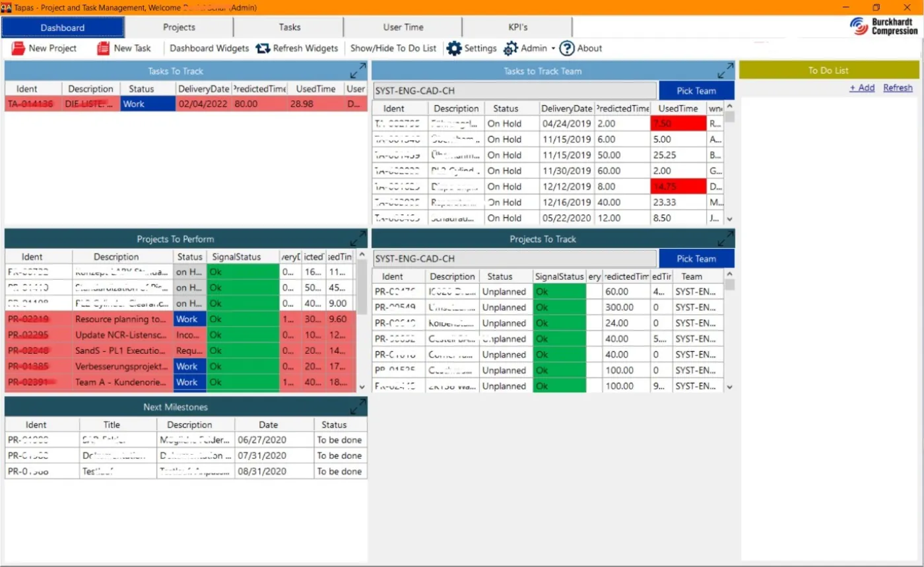This screenshot has width=924, height=567.
Task: Click the Admin gears icon
Action: pos(511,48)
